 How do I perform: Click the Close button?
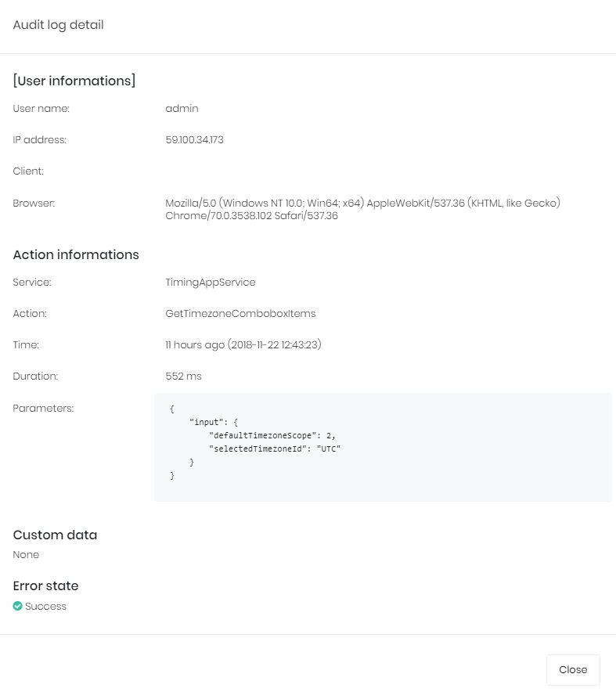pos(572,669)
